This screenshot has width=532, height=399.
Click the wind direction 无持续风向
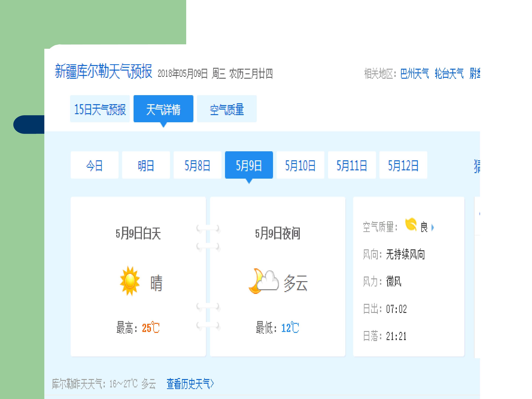[x=405, y=255]
